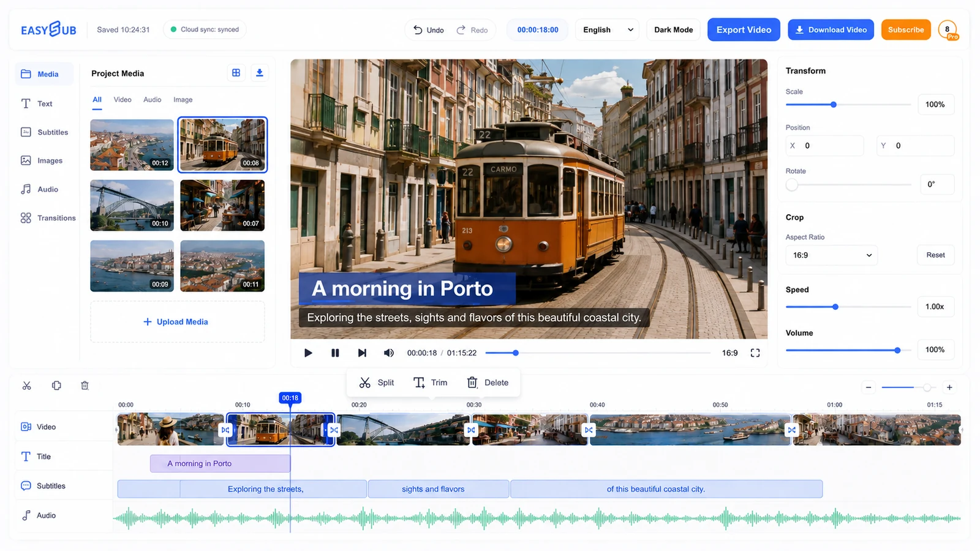980x551 pixels.
Task: Click the Position X input field
Action: click(x=824, y=146)
